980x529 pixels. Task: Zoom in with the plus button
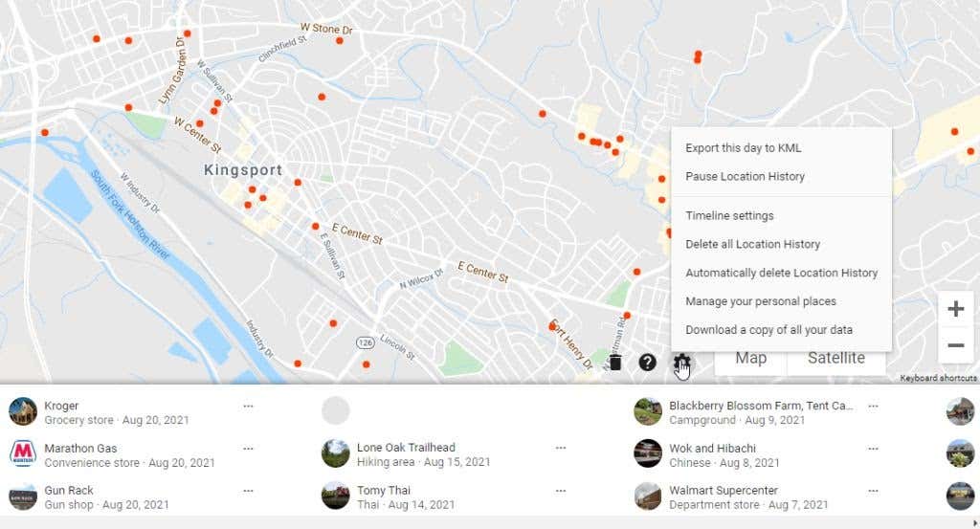[955, 309]
